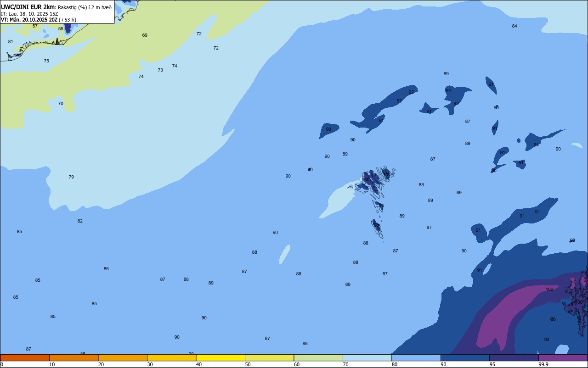Select the orange 10–20 legend swatch
The width and height of the screenshot is (588, 368).
click(73, 357)
